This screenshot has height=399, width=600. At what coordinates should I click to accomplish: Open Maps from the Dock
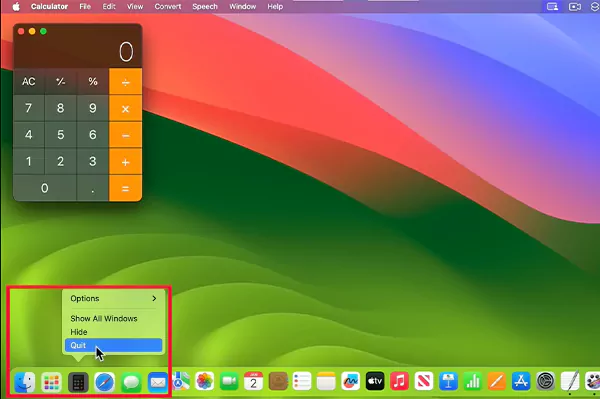click(x=181, y=381)
